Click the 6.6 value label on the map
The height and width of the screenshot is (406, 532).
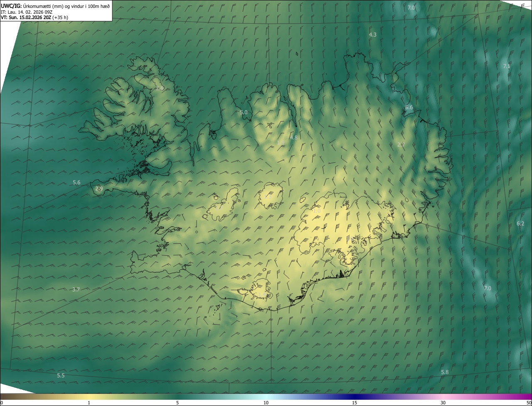pyautogui.click(x=409, y=107)
